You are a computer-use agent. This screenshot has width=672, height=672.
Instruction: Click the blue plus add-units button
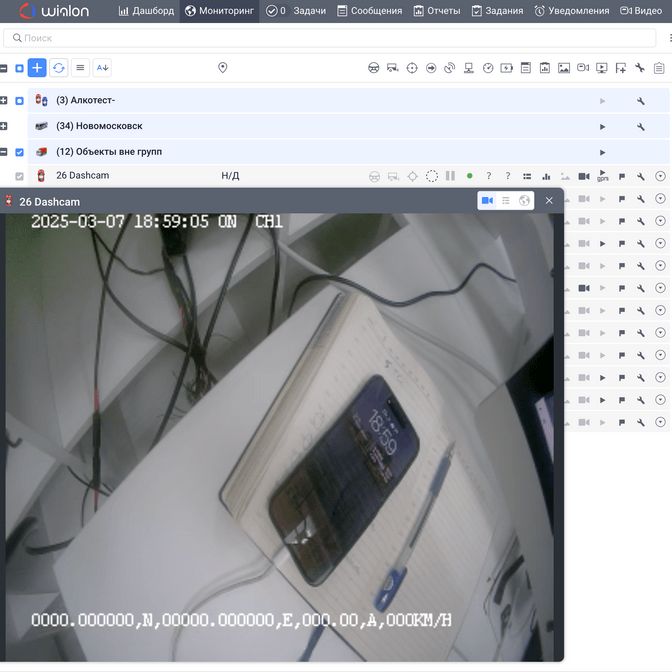tap(37, 68)
